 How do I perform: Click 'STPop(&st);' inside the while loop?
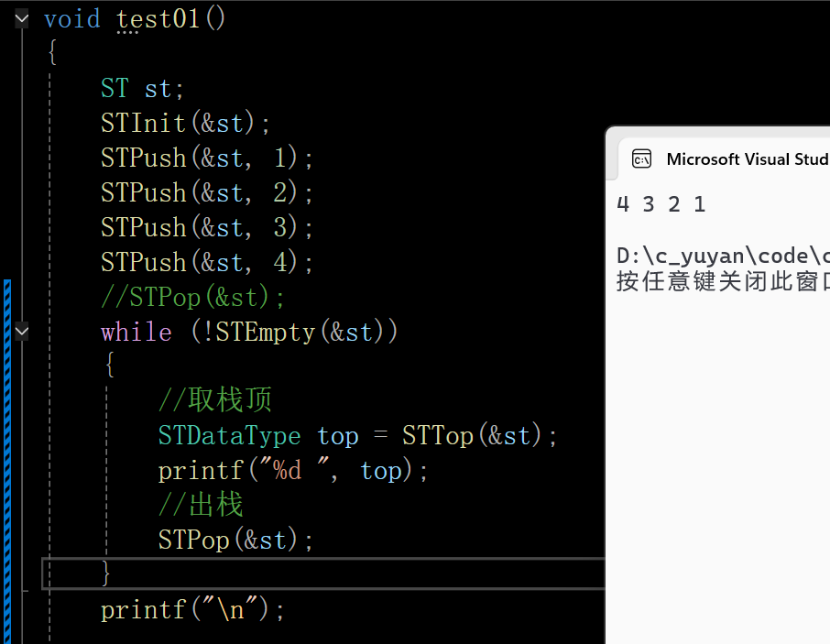click(235, 540)
